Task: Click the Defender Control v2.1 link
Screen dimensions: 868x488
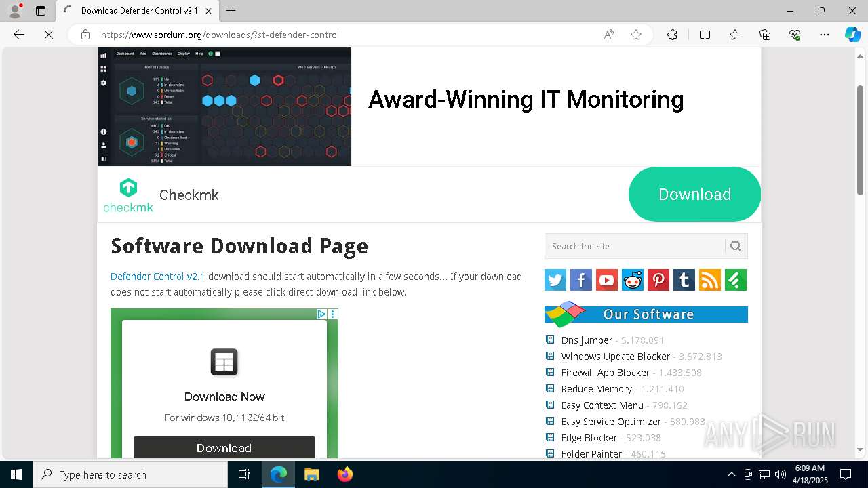Action: tap(157, 277)
